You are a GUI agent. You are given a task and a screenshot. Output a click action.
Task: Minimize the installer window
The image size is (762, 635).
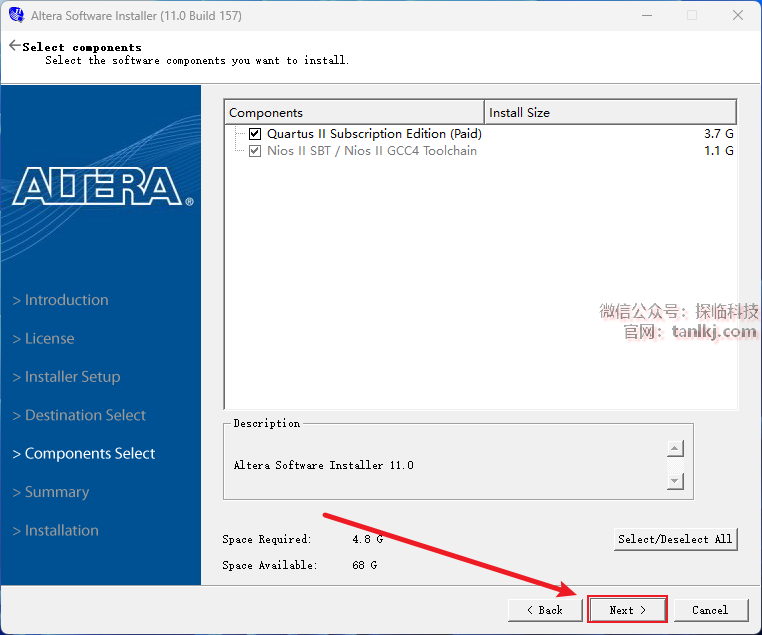pos(645,16)
